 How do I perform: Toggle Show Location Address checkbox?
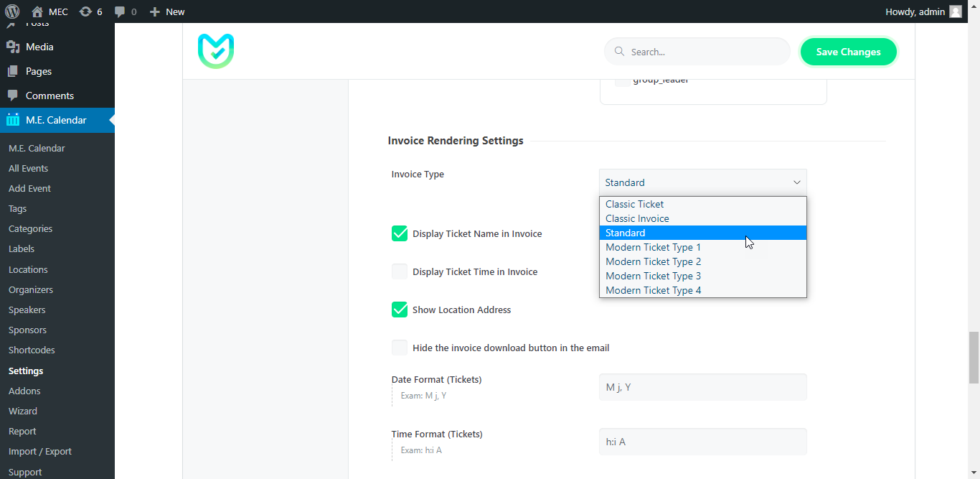coord(400,310)
